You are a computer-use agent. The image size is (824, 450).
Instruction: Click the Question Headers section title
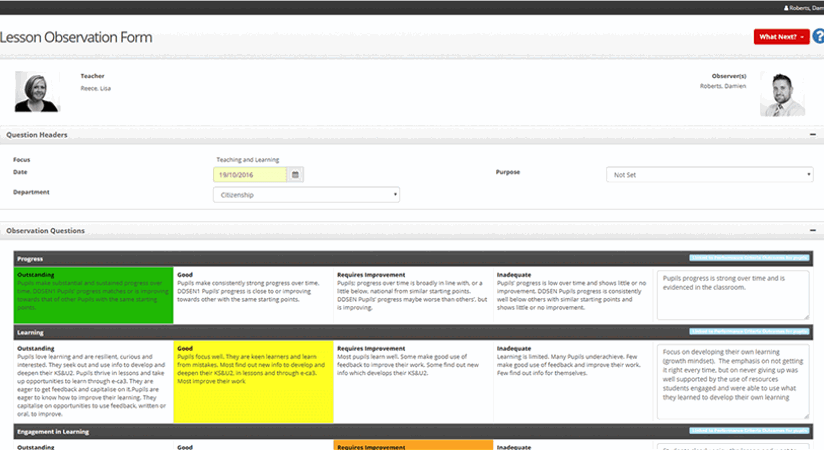click(37, 135)
